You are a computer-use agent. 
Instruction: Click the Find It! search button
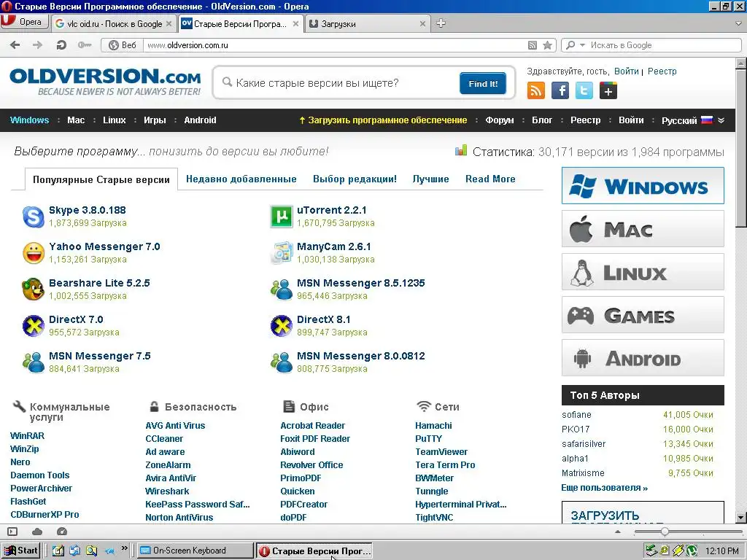click(x=483, y=83)
